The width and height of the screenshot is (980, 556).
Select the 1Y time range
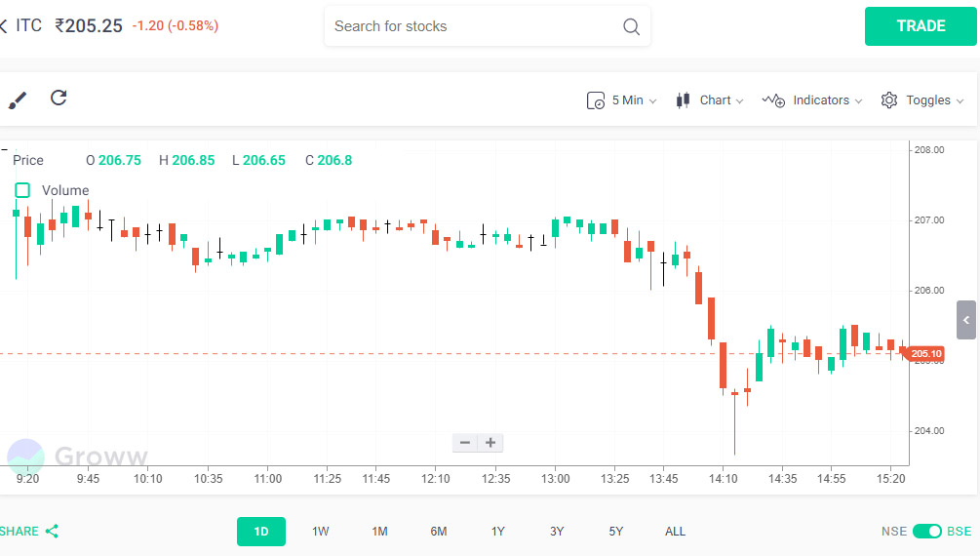(497, 532)
